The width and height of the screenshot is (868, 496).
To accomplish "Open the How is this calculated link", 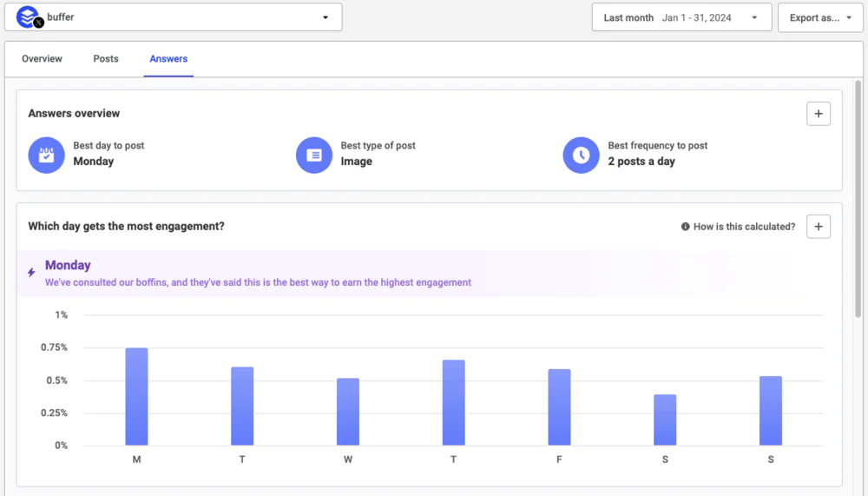I will click(x=744, y=227).
